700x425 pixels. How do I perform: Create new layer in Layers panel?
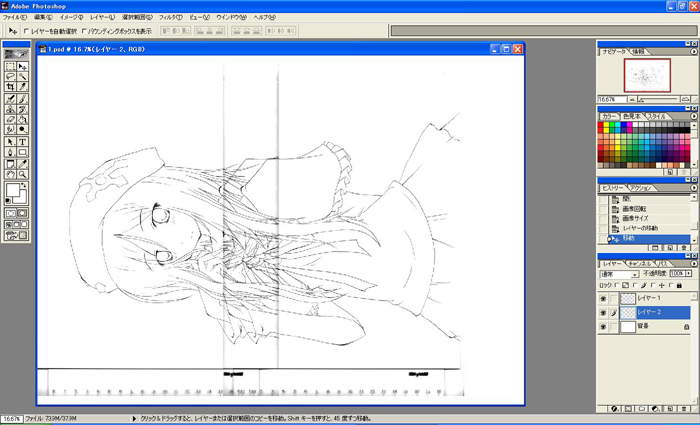coord(670,408)
